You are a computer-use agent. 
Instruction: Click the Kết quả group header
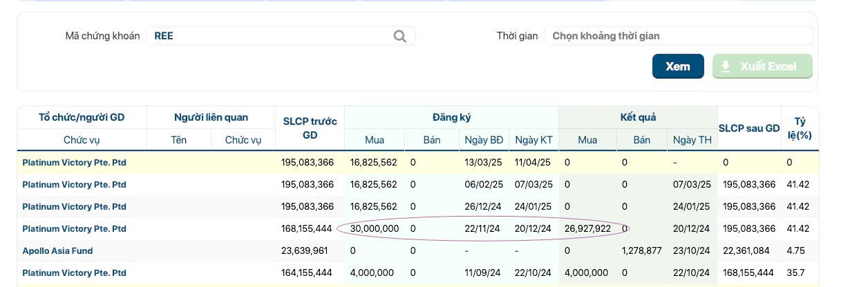(638, 117)
